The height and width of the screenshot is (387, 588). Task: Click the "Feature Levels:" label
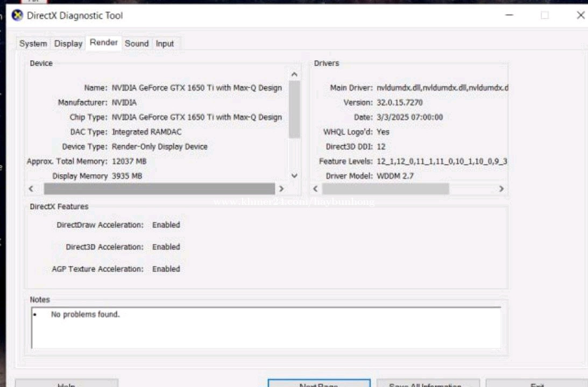[346, 161]
